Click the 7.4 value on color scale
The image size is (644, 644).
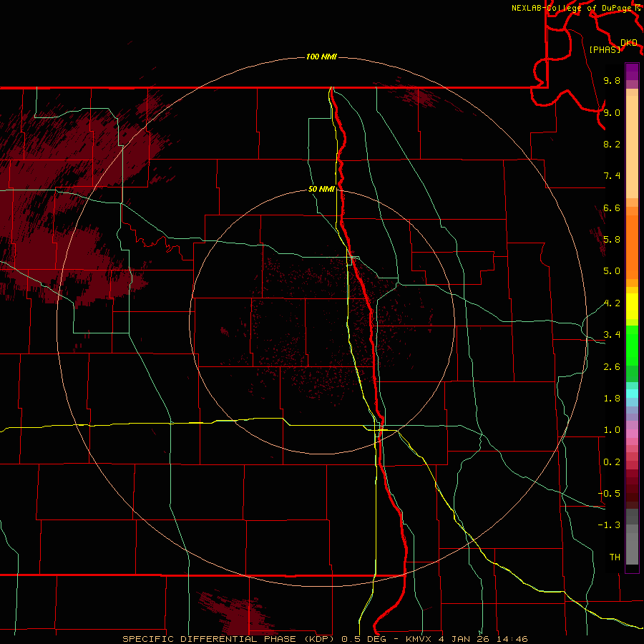[612, 176]
